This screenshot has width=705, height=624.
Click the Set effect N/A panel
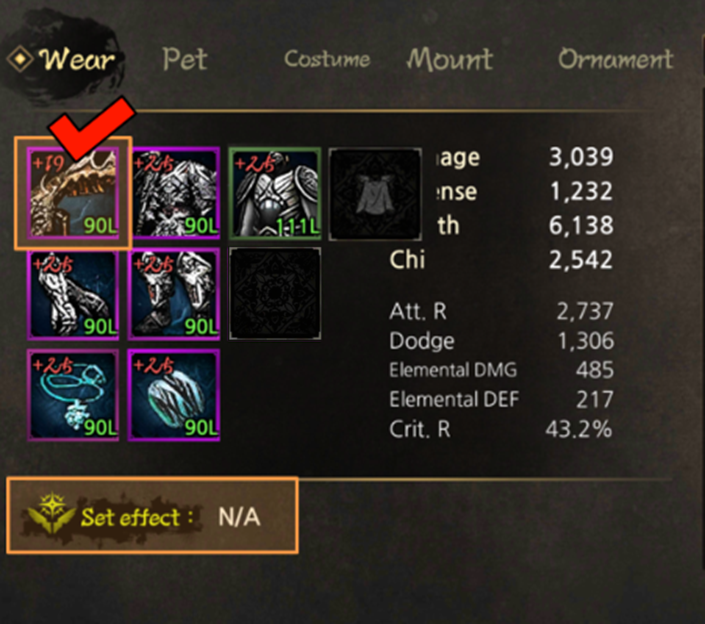click(152, 516)
